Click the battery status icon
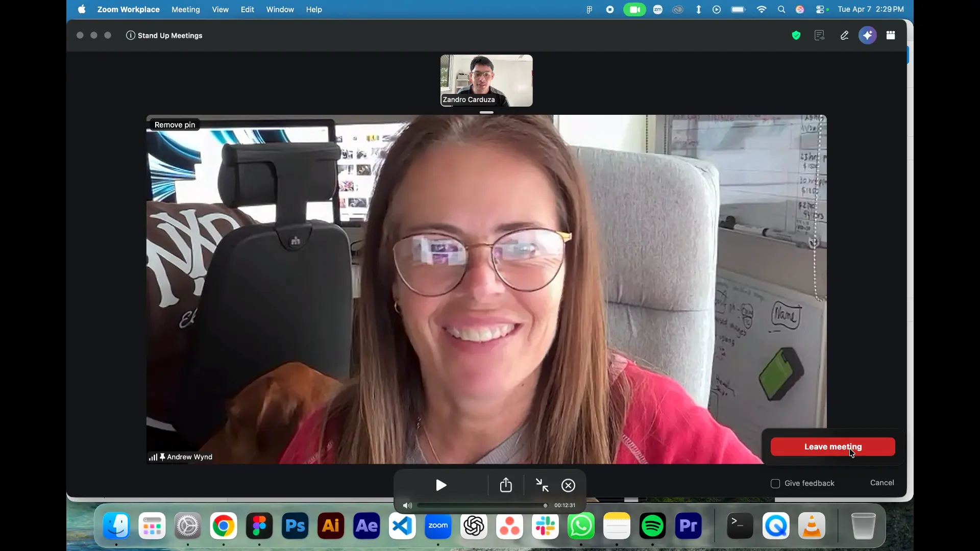 pos(739,10)
